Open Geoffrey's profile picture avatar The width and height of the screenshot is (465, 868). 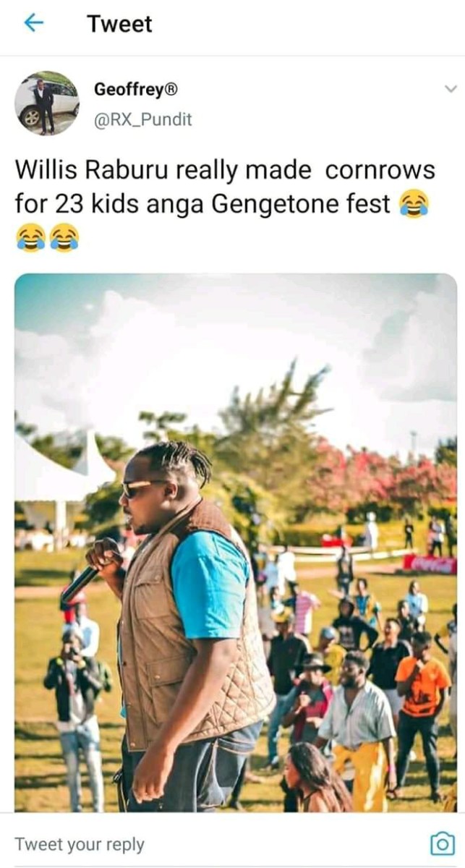(x=47, y=103)
